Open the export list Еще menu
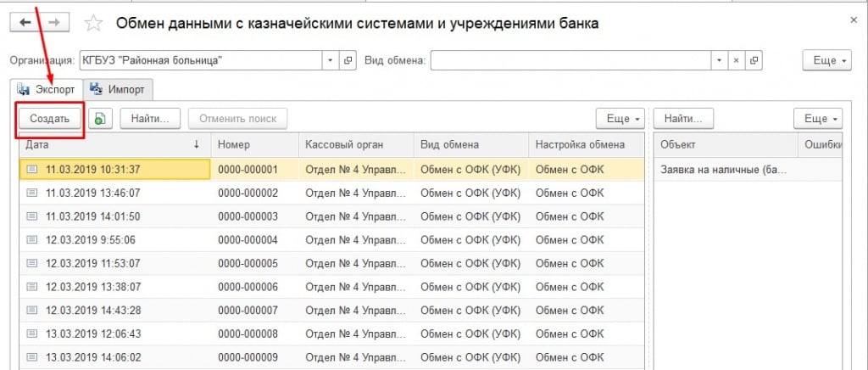 point(620,119)
